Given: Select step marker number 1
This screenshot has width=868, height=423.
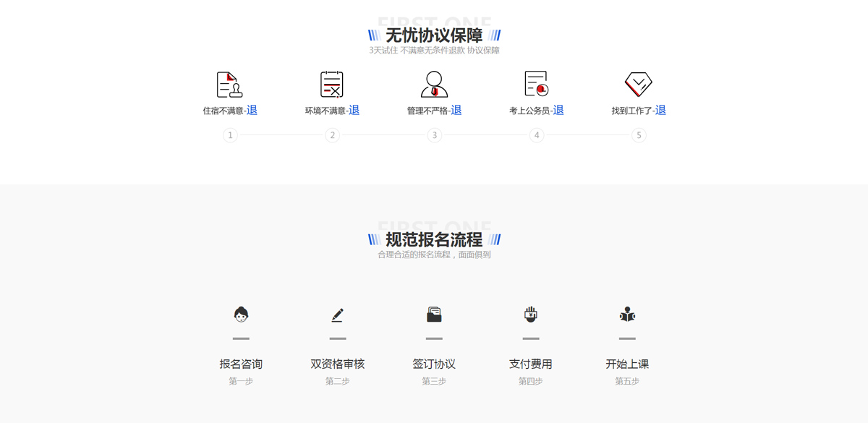Looking at the screenshot, I should (x=230, y=135).
